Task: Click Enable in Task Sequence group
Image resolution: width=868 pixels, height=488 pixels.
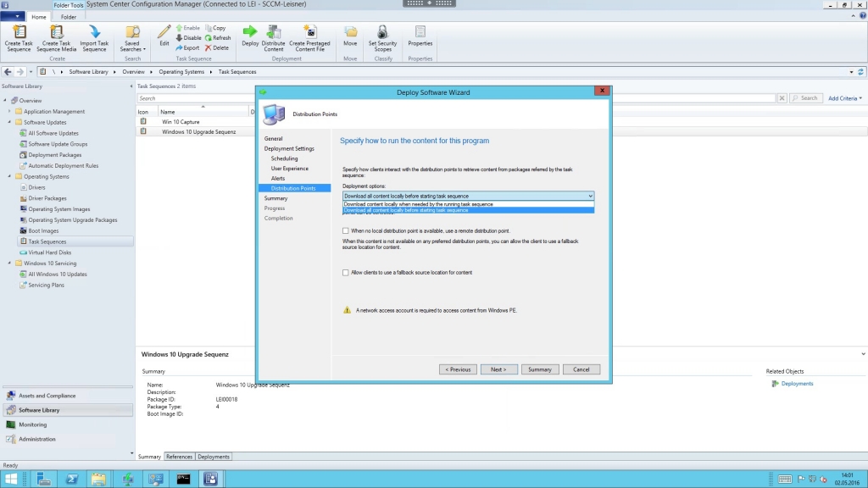Action: click(187, 28)
